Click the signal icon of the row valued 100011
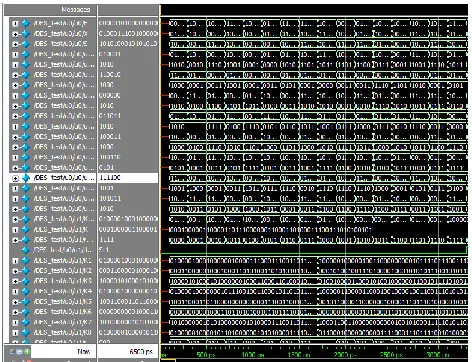Screen dimensions: 472x362 tap(26, 137)
